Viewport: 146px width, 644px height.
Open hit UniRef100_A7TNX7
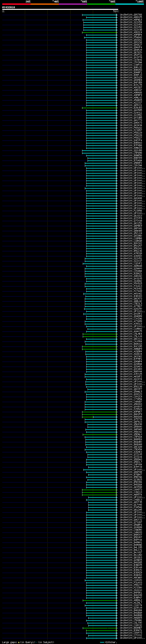click(131, 306)
